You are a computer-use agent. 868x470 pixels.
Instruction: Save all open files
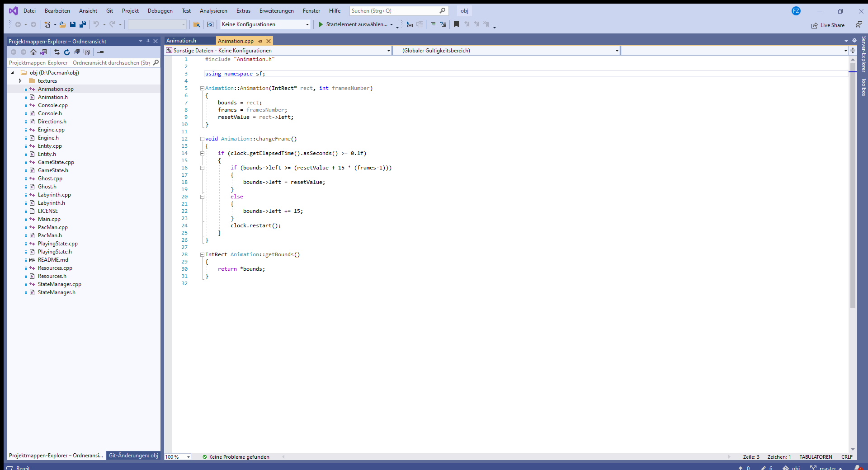tap(83, 24)
